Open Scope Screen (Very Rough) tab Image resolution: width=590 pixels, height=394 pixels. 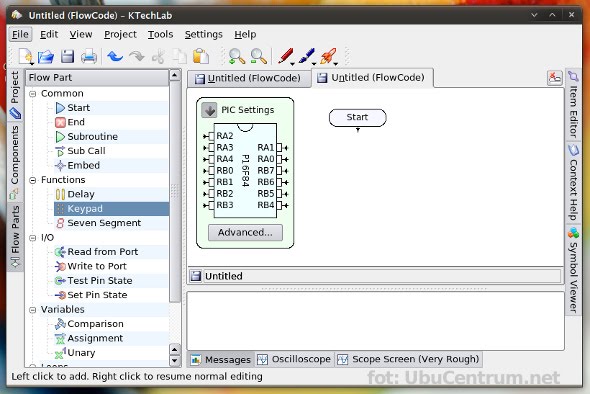(x=408, y=360)
